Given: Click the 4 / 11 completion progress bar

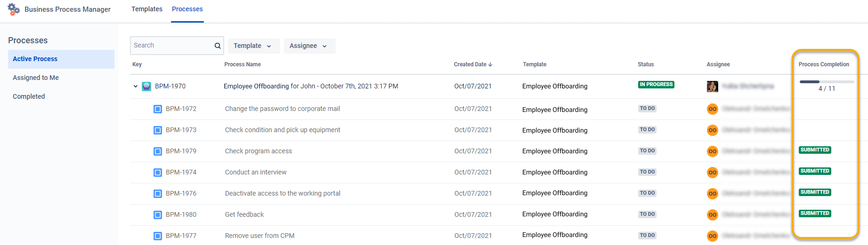Looking at the screenshot, I should coord(827,82).
